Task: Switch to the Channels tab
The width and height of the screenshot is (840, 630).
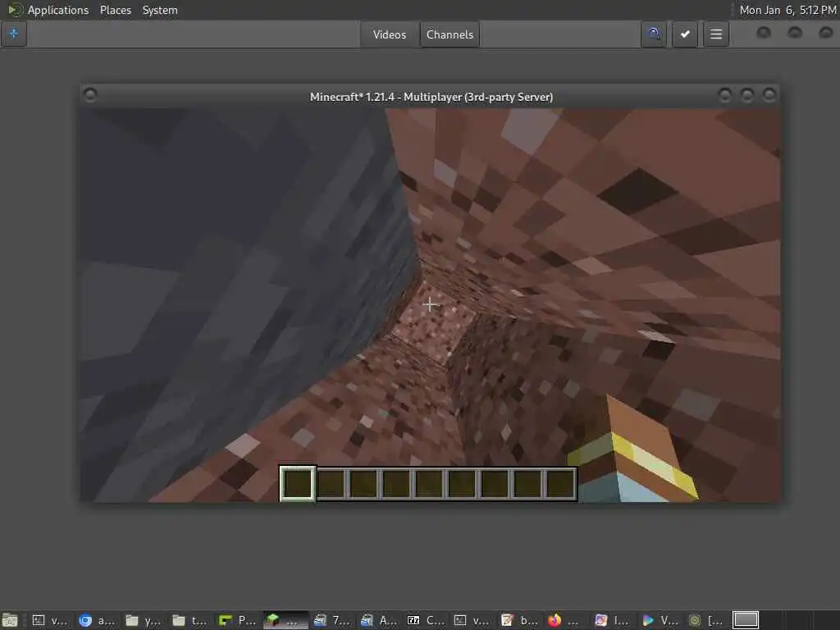Action: [x=450, y=34]
